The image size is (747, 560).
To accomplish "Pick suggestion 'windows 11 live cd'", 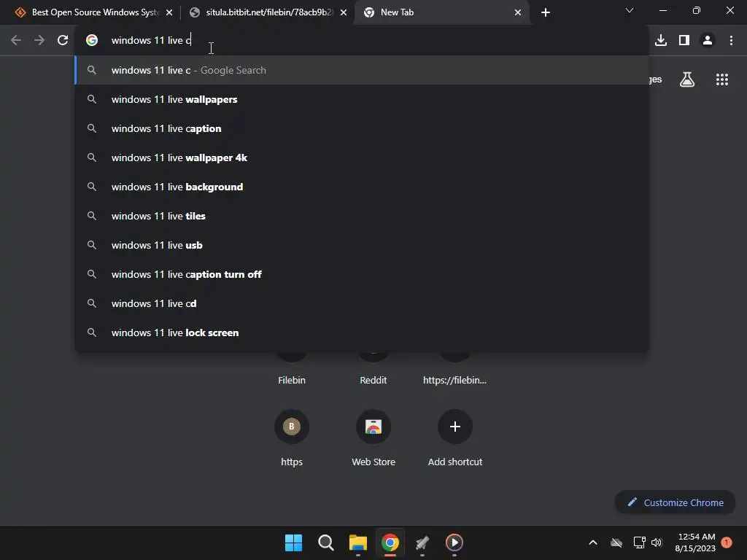I will [362, 303].
